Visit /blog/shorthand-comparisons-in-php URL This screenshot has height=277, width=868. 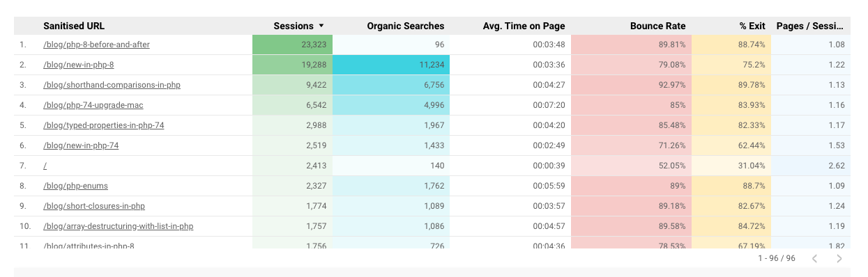112,85
